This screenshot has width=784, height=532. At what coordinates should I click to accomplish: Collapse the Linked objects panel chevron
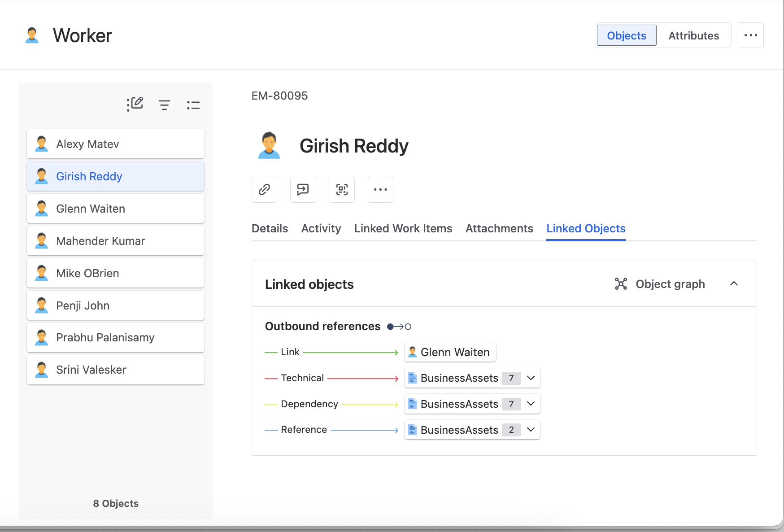click(734, 284)
